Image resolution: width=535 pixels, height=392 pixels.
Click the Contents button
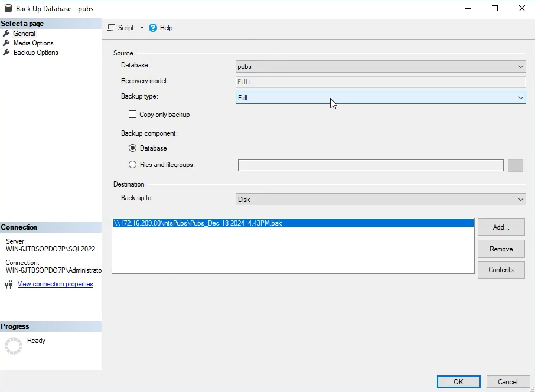coord(501,270)
